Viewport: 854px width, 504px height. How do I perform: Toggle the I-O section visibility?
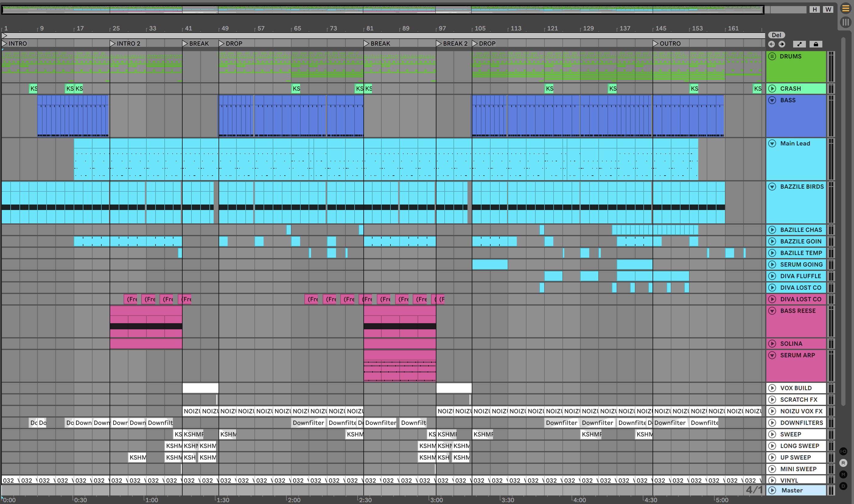[843, 451]
